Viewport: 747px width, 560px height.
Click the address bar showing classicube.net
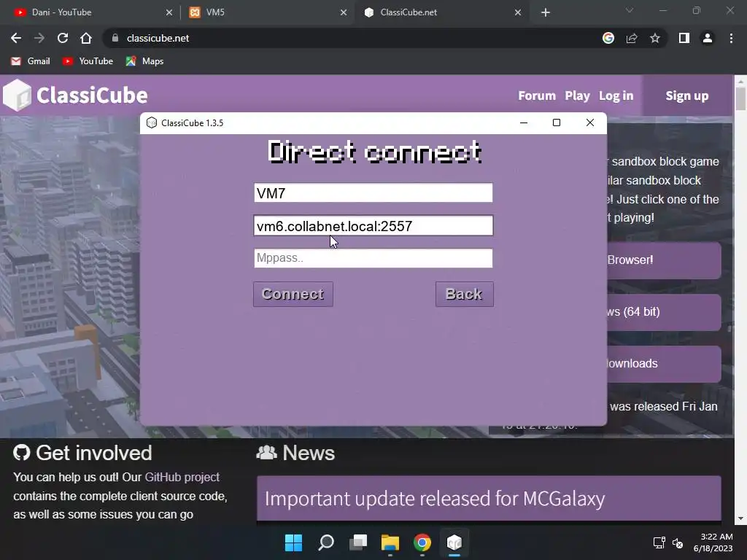(352, 38)
